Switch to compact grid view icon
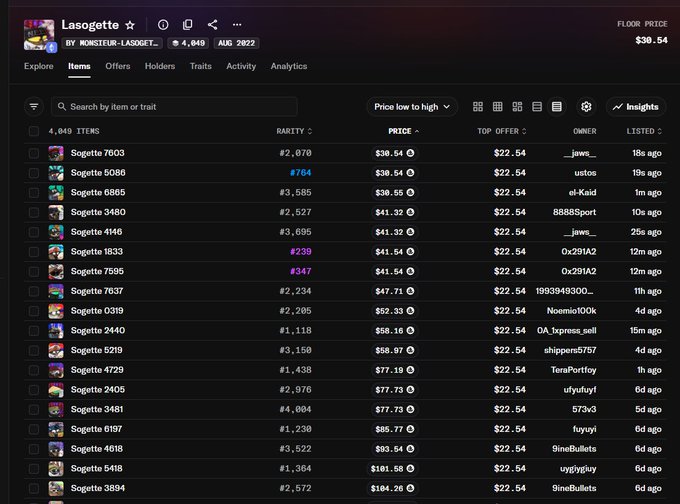 (x=497, y=107)
